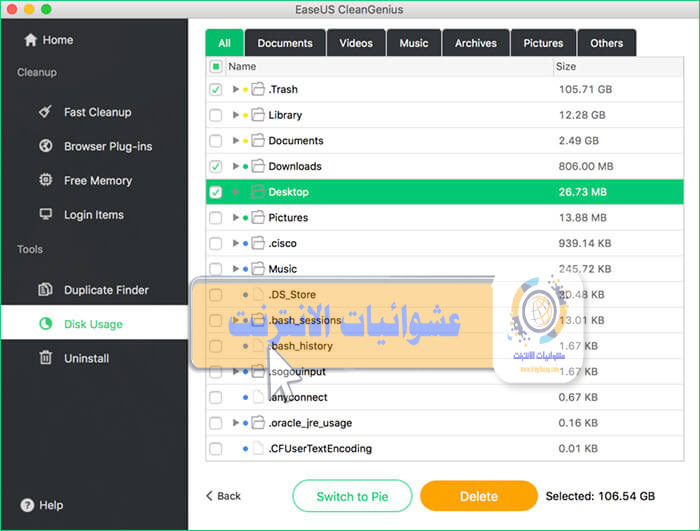Open the Videos tab
This screenshot has width=700, height=531.
point(356,43)
